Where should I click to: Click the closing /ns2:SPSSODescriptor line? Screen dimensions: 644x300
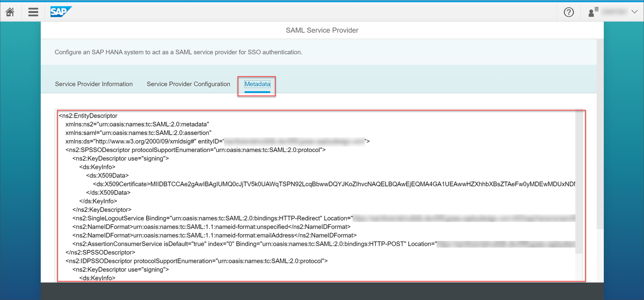click(100, 252)
